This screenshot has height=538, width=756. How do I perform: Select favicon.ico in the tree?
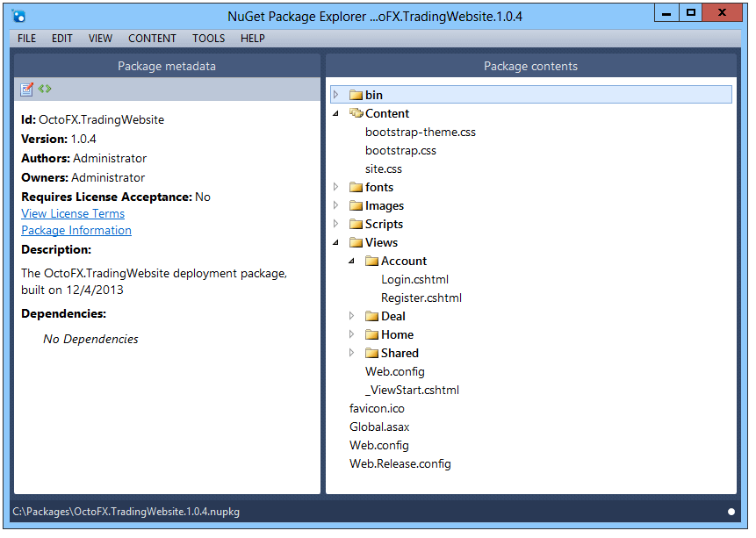pyautogui.click(x=377, y=408)
